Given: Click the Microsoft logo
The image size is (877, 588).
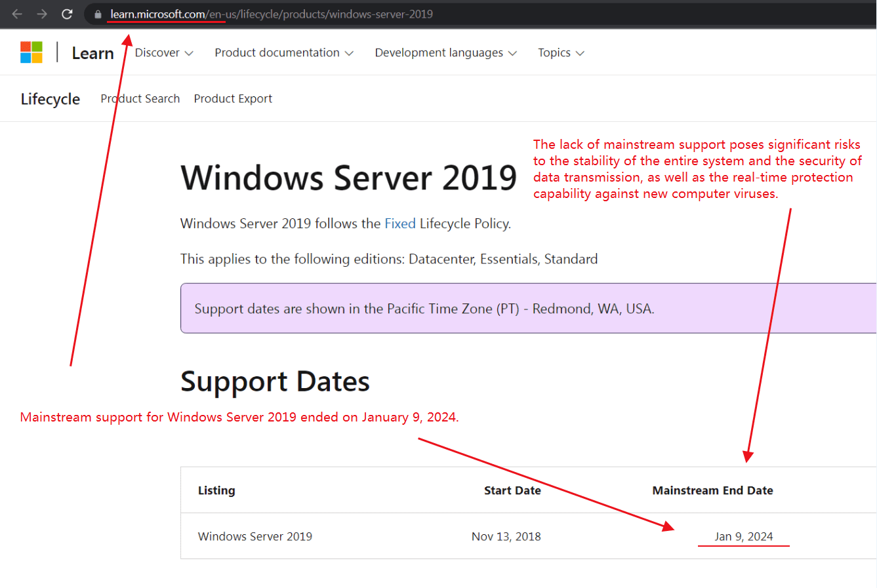Looking at the screenshot, I should tap(31, 52).
